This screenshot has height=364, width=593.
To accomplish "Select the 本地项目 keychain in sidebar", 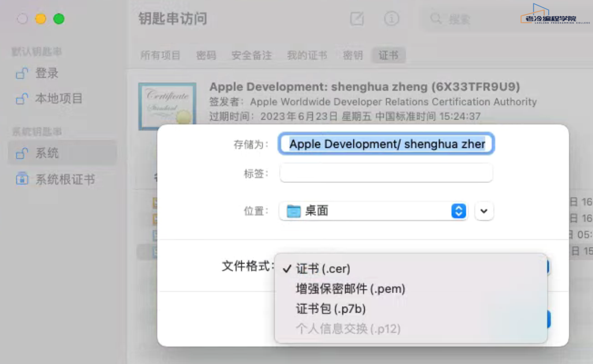I will point(62,99).
